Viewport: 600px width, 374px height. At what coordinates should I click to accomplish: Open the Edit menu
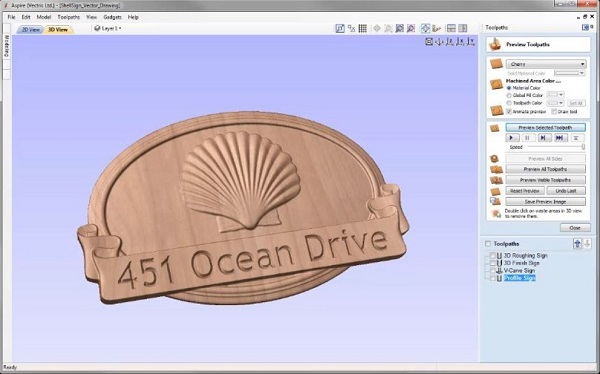point(26,17)
